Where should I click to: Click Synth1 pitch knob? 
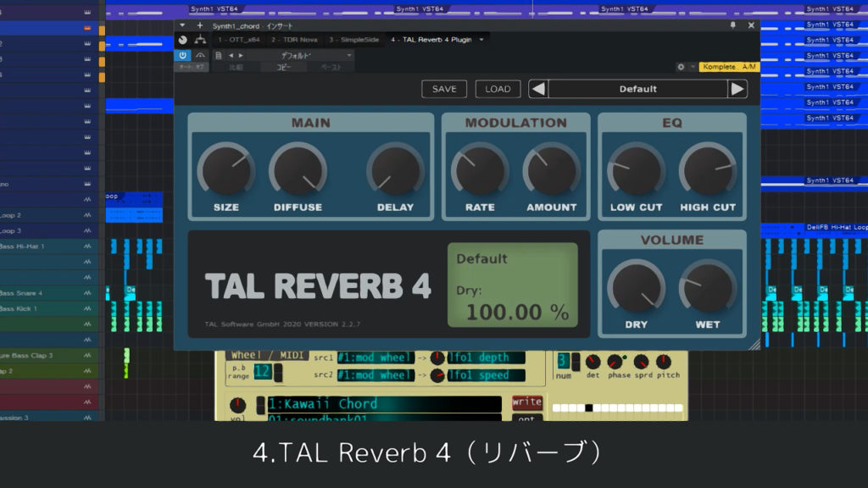(x=664, y=362)
